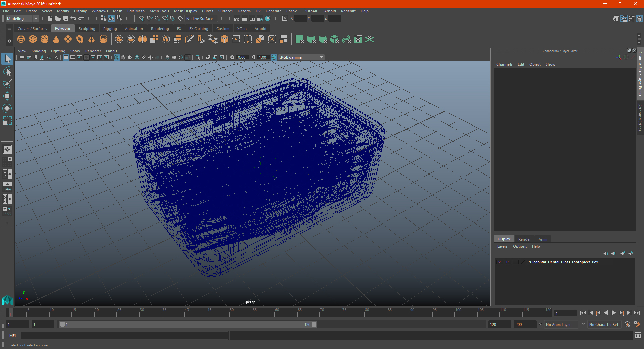Create a polygon cone from the shelf
Image resolution: width=644 pixels, height=349 pixels.
click(x=56, y=39)
